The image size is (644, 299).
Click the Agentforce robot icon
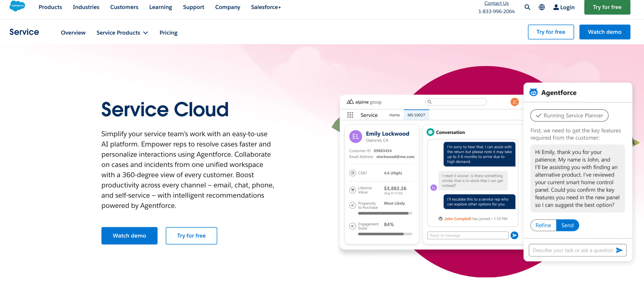[x=533, y=92]
